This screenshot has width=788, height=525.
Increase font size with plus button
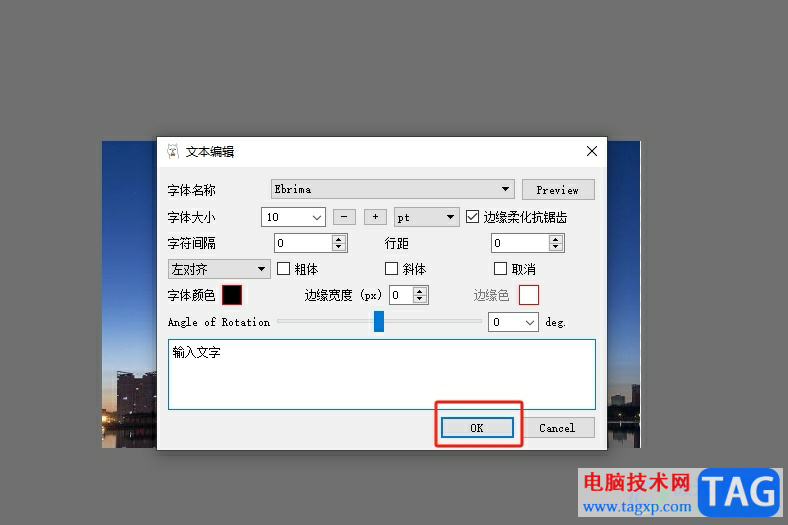pos(375,217)
